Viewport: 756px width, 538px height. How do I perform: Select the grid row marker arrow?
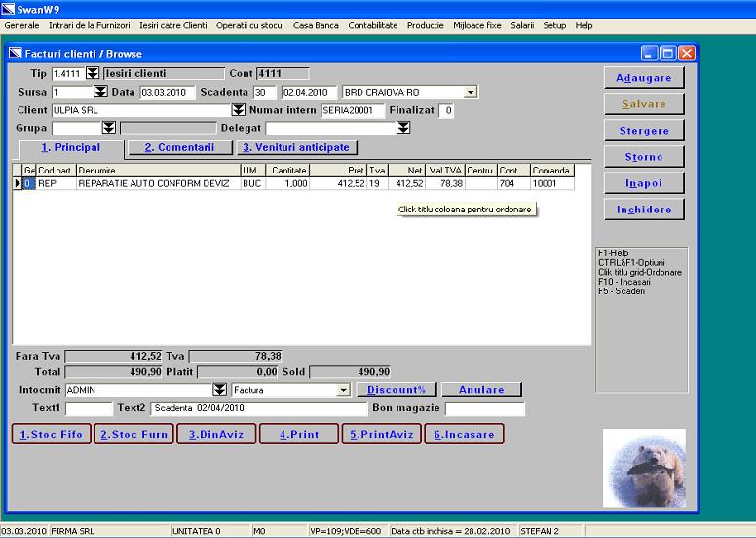(18, 182)
